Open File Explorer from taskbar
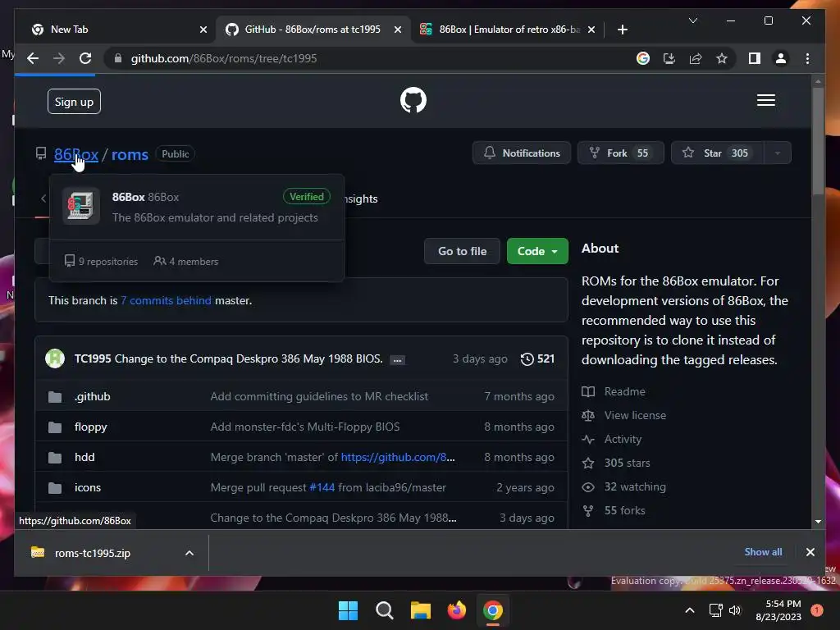Screen dimensions: 840x630 [x=421, y=610]
